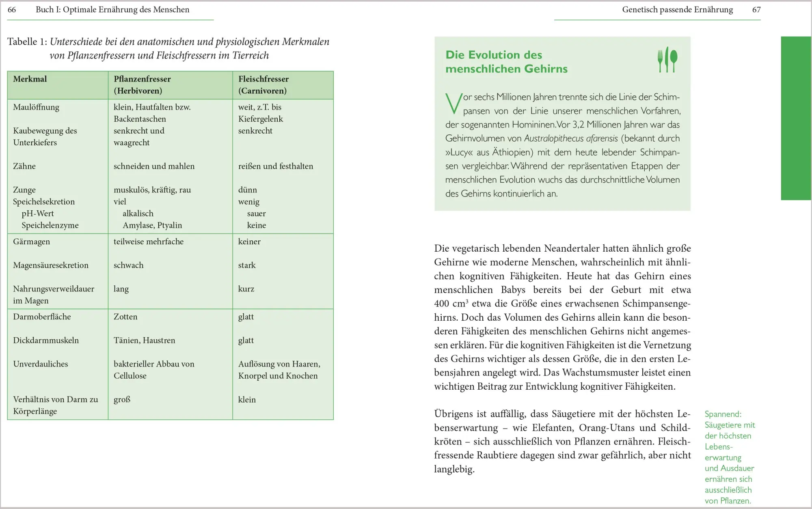Screen dimensions: 812x509
Task: Click the cell 'sauer'
Action: pyautogui.click(x=257, y=214)
